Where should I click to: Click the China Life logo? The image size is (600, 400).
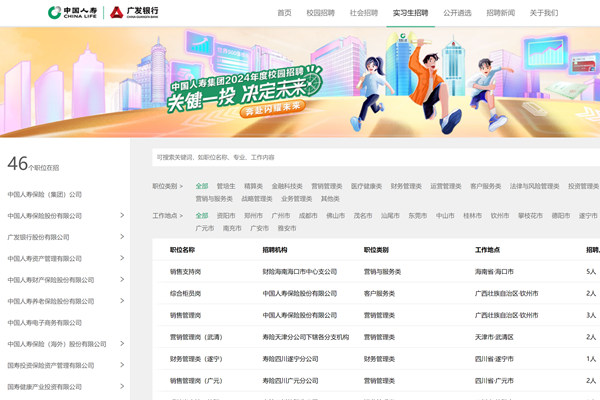[x=72, y=13]
